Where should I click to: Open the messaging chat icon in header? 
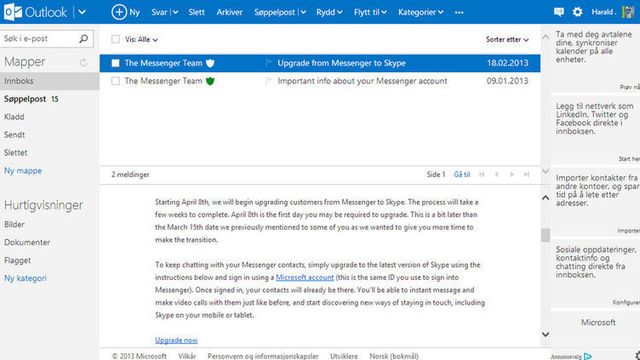coord(559,12)
